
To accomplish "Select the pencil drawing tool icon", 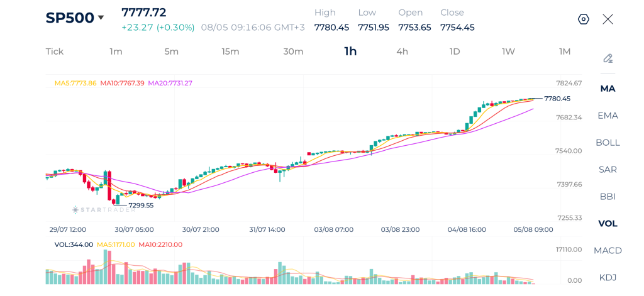I will (x=608, y=58).
